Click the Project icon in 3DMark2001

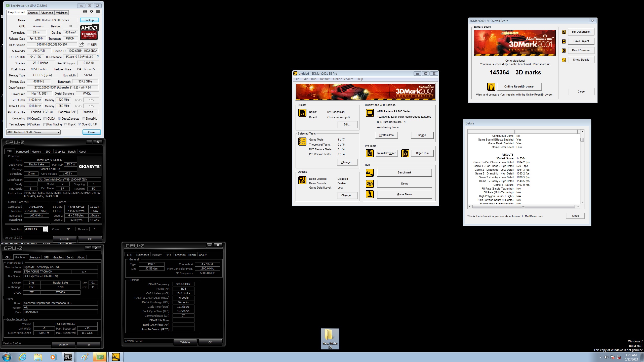coord(302,113)
